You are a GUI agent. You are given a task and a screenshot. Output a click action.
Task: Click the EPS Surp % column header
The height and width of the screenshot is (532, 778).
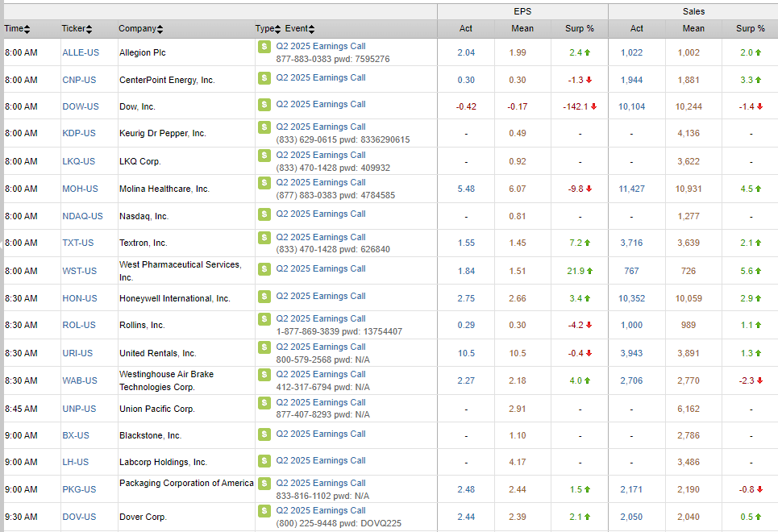click(x=579, y=29)
